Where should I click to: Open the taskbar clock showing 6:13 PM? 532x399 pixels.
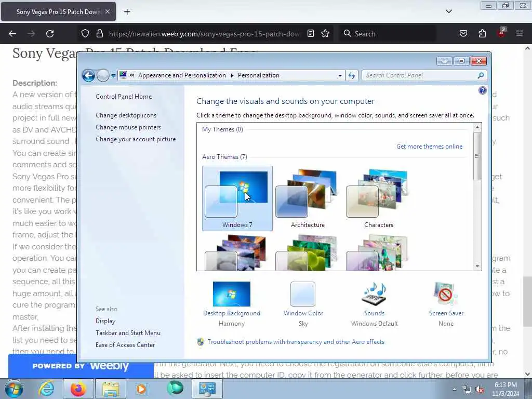[x=506, y=389]
